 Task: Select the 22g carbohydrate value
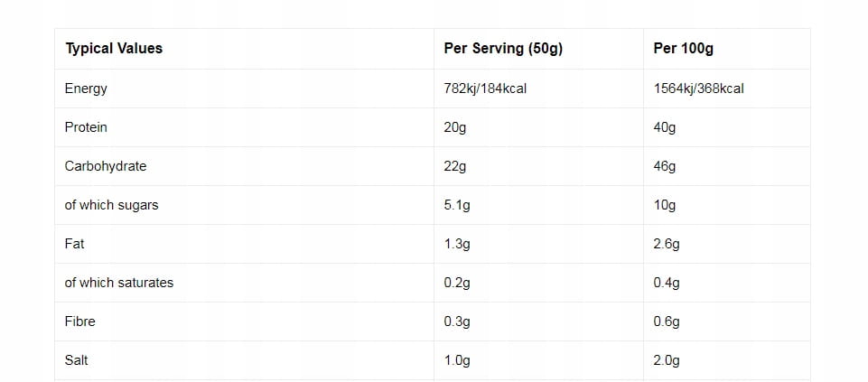point(454,166)
